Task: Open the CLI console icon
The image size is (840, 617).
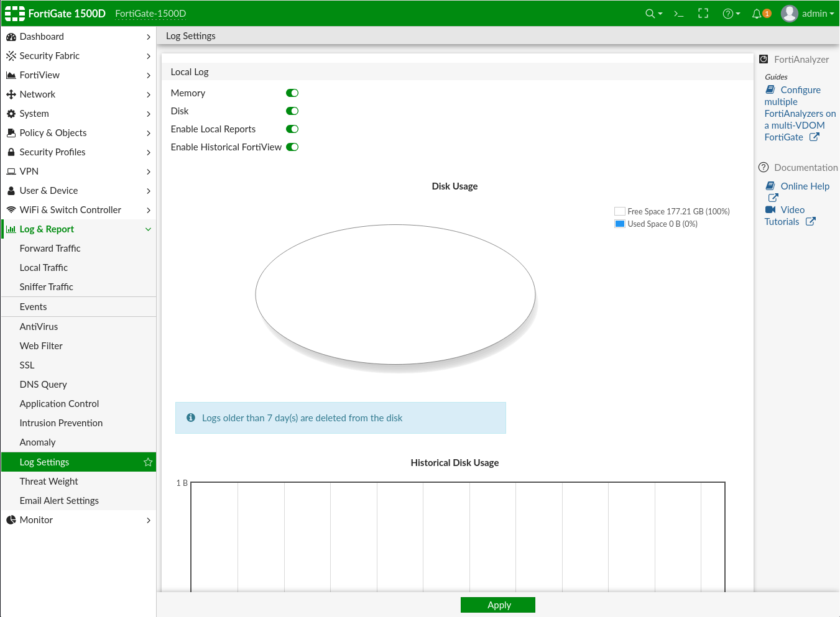Action: tap(679, 14)
